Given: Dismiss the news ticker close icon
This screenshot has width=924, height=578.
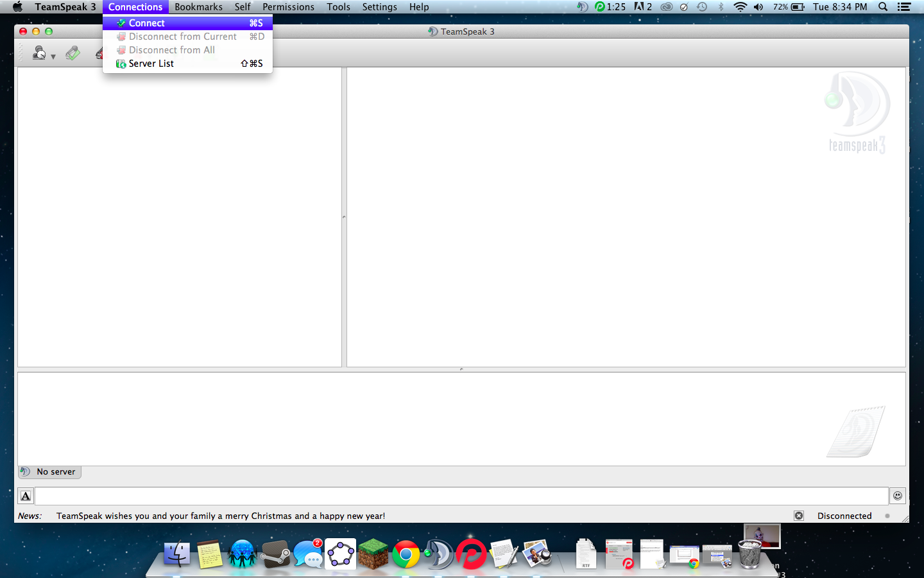Looking at the screenshot, I should [x=799, y=516].
